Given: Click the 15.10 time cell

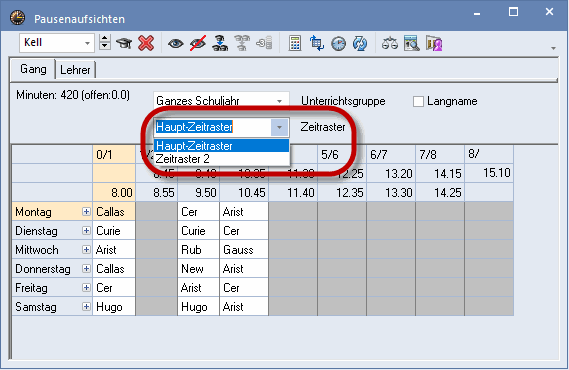Looking at the screenshot, I should click(489, 173).
